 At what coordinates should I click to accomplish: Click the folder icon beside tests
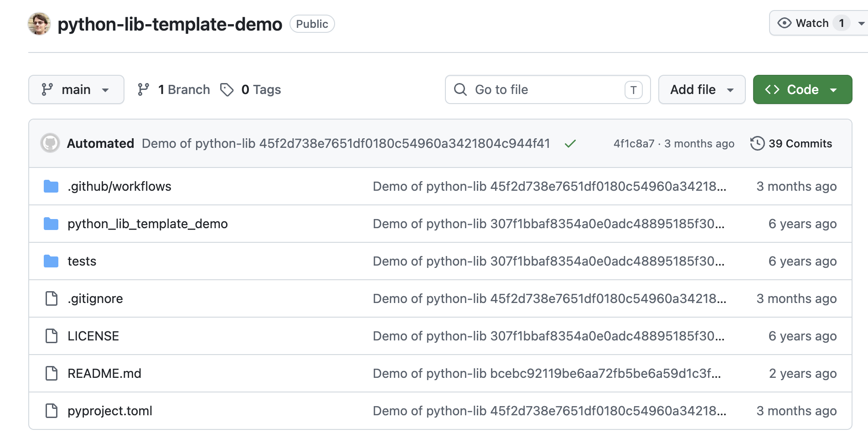click(x=51, y=261)
